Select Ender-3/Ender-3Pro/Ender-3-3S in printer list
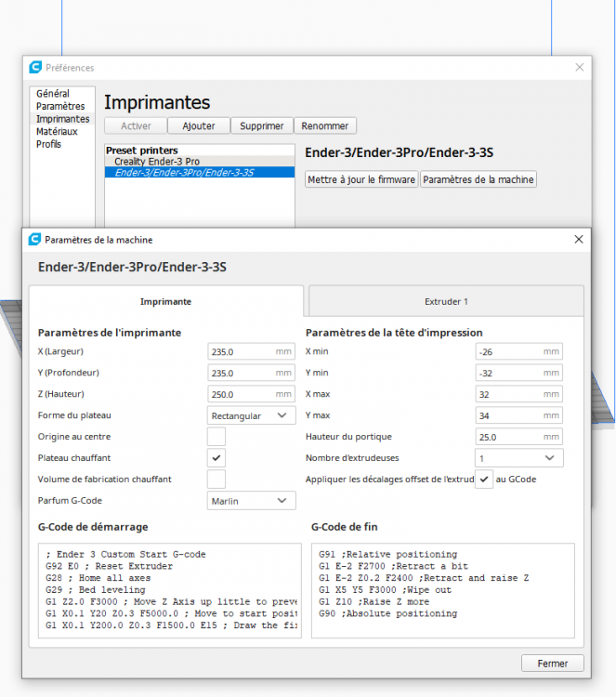The image size is (616, 697). coord(200,173)
